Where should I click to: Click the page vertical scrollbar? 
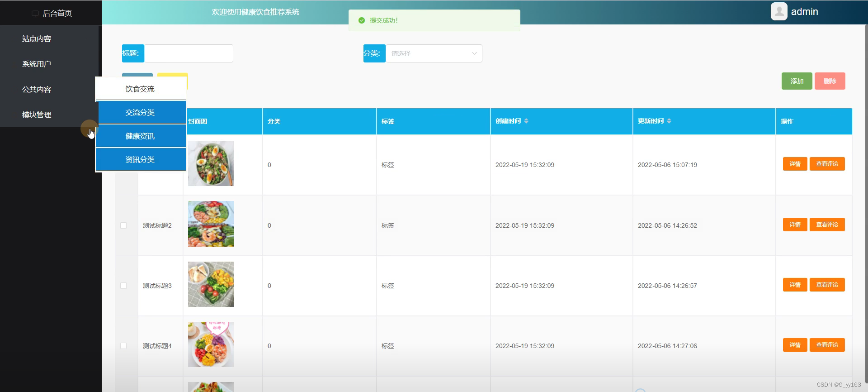click(866, 204)
